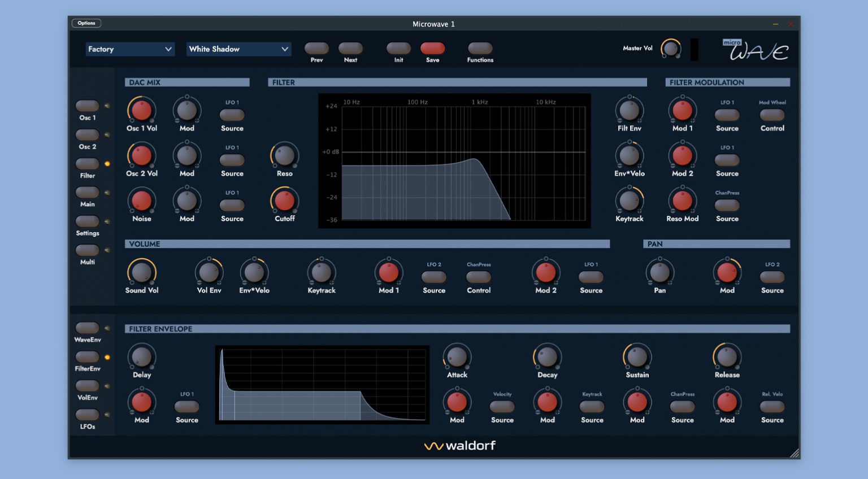Open the White Shadow preset selector
This screenshot has width=868, height=479.
click(238, 49)
